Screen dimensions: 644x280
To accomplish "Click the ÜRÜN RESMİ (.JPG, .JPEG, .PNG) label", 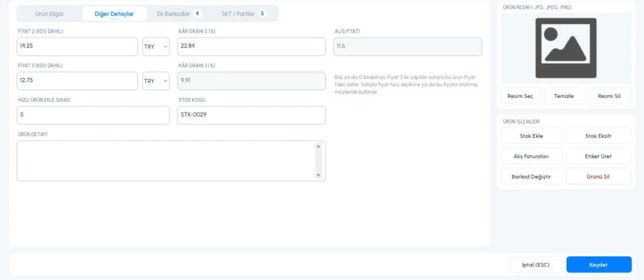I will coord(537,8).
